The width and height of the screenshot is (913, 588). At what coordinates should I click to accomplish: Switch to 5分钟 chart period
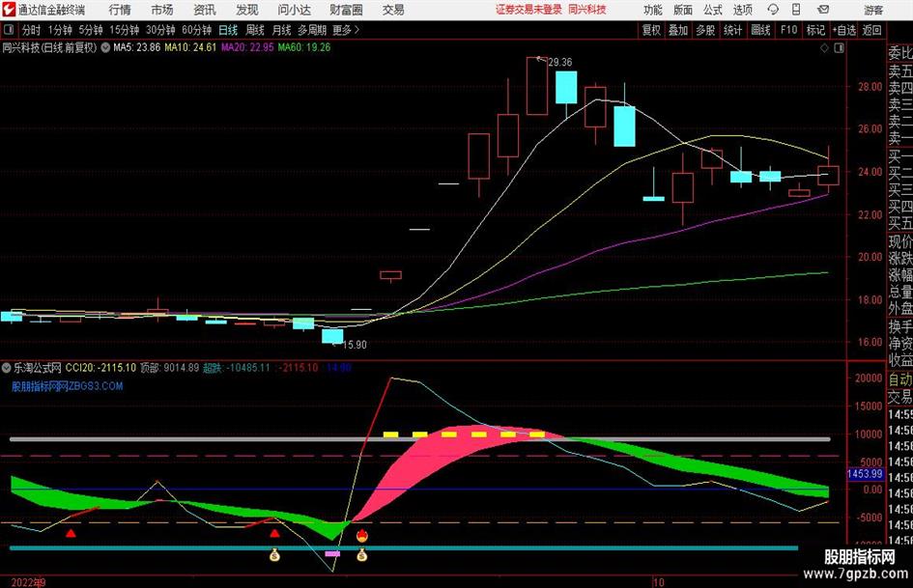click(x=90, y=30)
